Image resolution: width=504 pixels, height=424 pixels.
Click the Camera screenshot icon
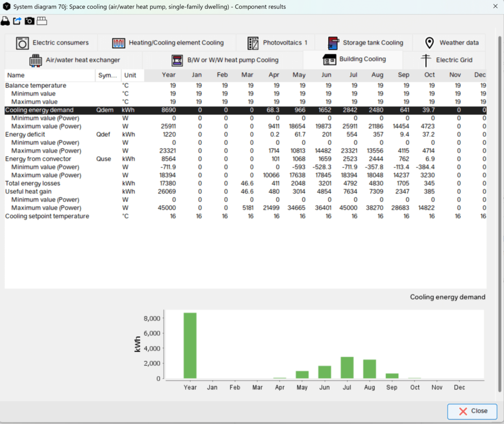pyautogui.click(x=30, y=21)
